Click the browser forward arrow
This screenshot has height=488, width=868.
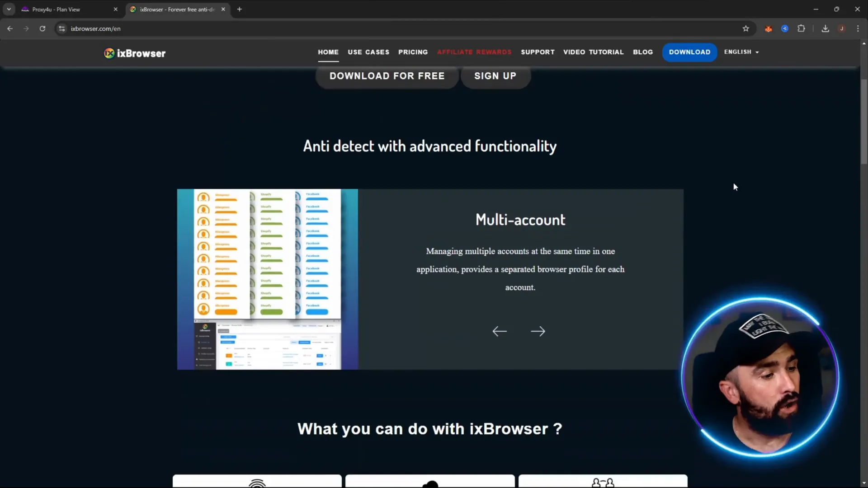point(26,28)
